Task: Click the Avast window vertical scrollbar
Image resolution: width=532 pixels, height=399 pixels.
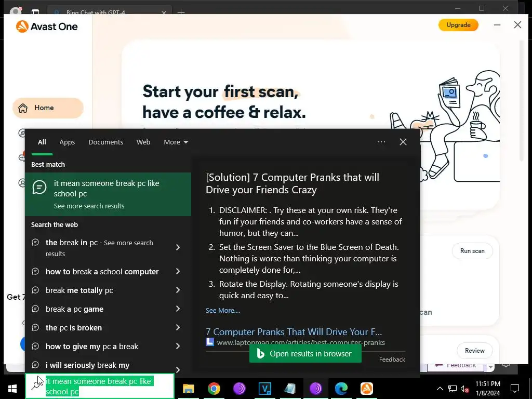Action: (x=522, y=102)
